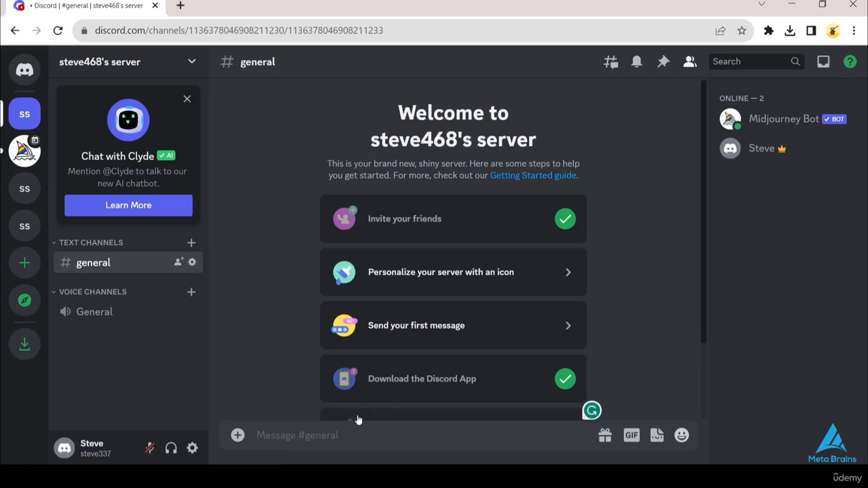Open browser extensions puzzle icon
Viewport: 868px width, 488px height.
point(768,30)
